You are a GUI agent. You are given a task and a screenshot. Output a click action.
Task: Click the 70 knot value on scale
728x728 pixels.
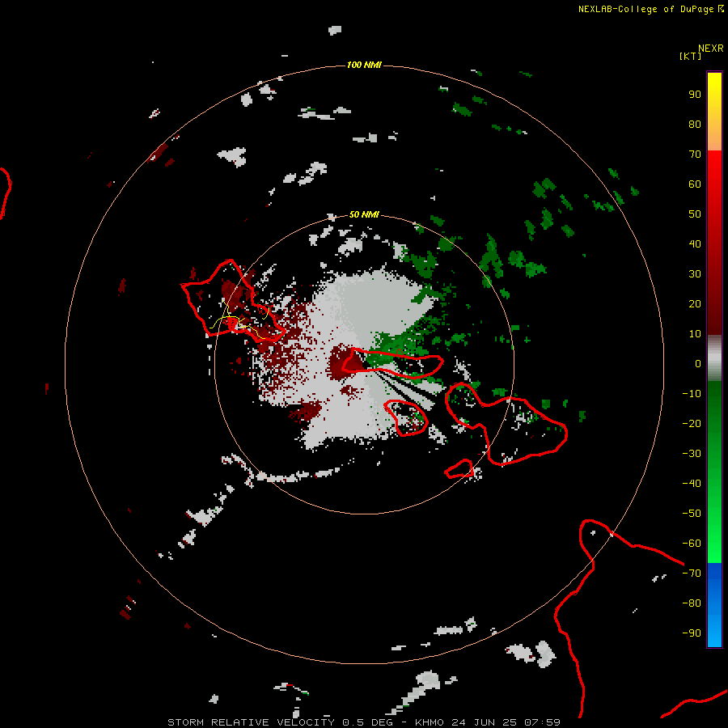coord(695,154)
